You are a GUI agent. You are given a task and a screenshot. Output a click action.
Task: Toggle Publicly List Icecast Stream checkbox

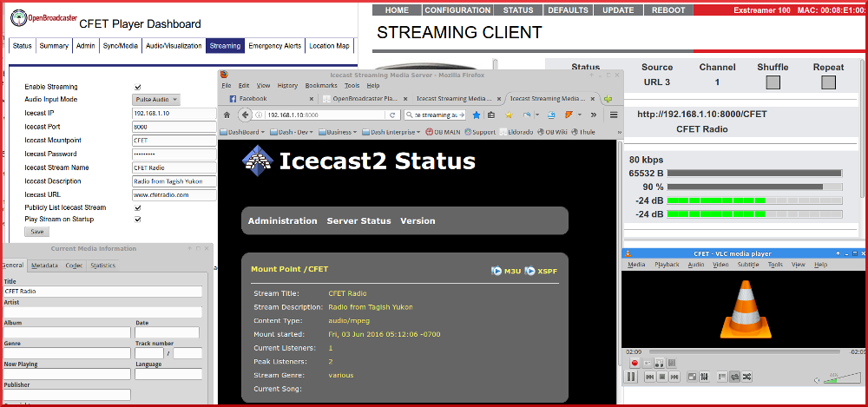138,207
